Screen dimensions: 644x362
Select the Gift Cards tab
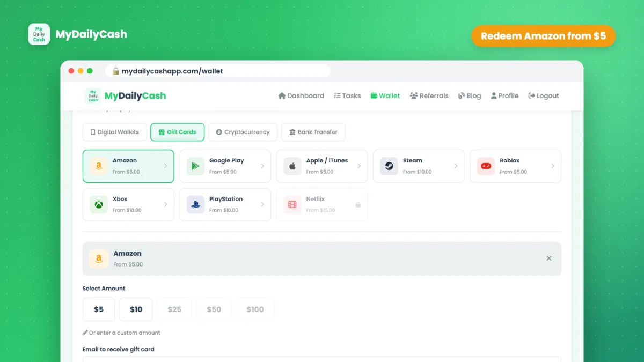[178, 132]
